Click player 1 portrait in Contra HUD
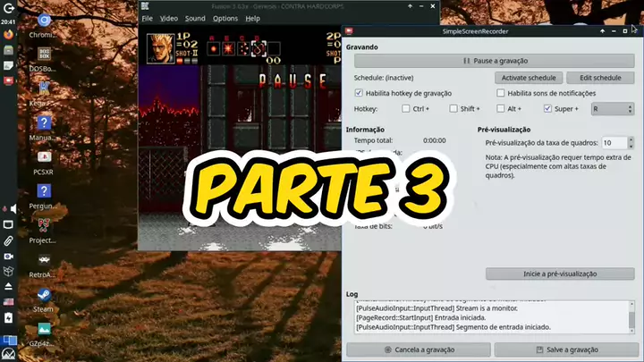The height and width of the screenshot is (362, 644). click(161, 48)
